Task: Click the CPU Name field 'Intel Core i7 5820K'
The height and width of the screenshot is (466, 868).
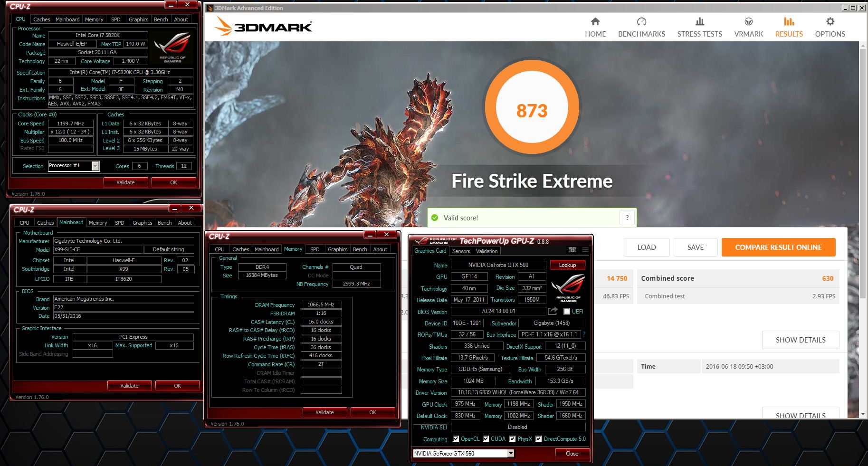Action: pos(98,35)
